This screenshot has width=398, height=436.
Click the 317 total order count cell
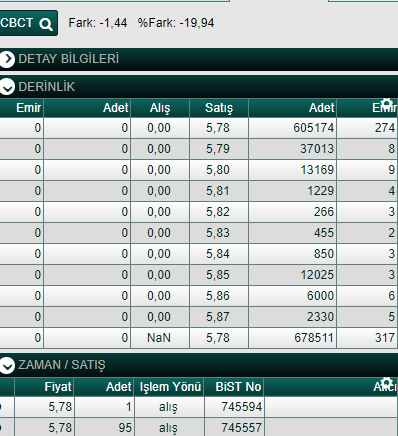click(x=367, y=338)
